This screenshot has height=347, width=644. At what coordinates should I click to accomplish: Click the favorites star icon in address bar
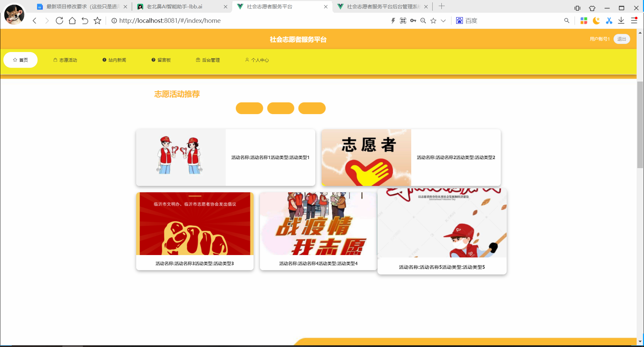click(433, 21)
